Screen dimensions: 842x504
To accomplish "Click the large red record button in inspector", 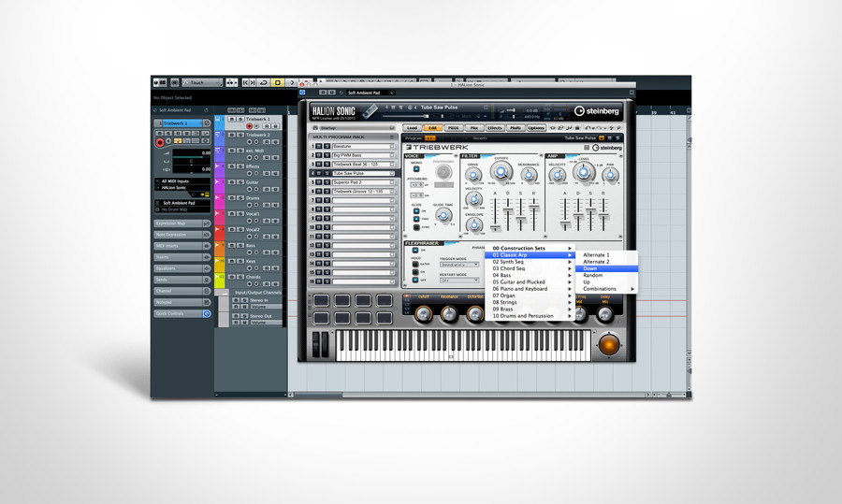I will pyautogui.click(x=160, y=143).
